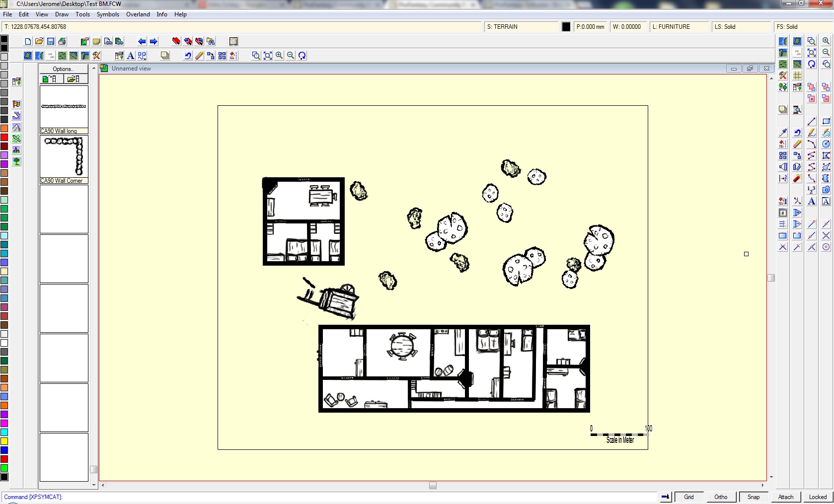Toggle the Snap button

[x=754, y=497]
